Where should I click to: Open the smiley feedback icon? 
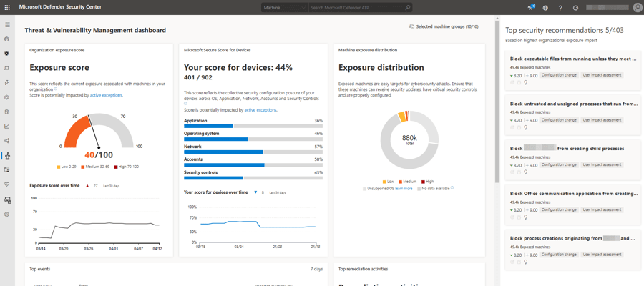pos(575,8)
